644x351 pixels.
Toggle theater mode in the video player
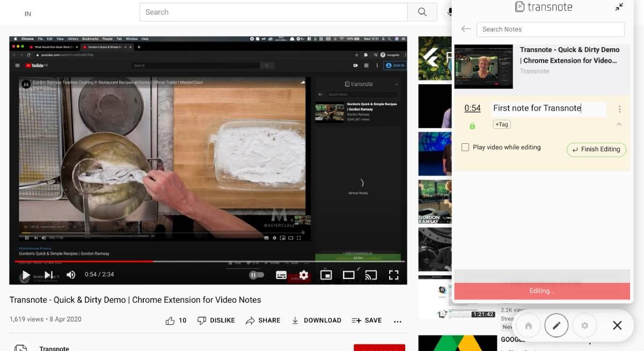(349, 274)
